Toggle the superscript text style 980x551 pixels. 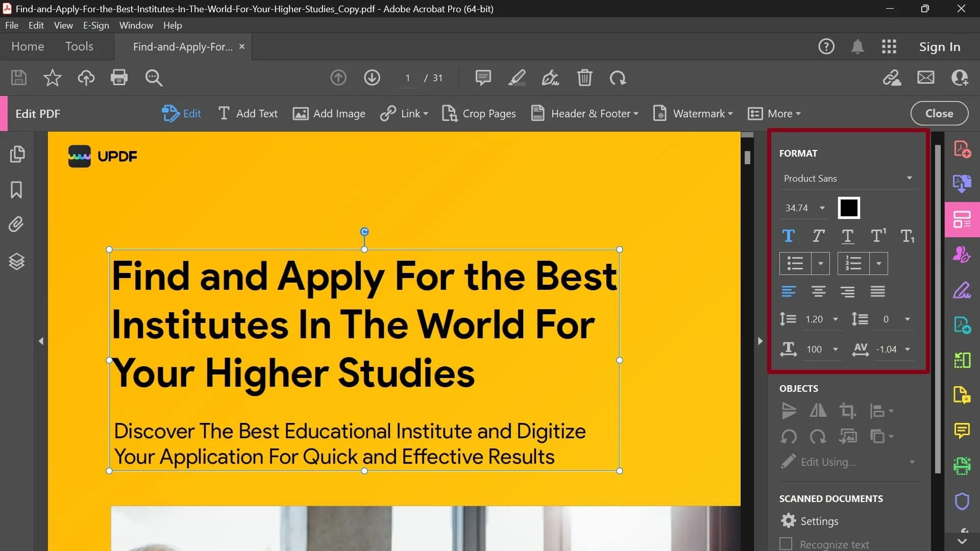click(878, 236)
